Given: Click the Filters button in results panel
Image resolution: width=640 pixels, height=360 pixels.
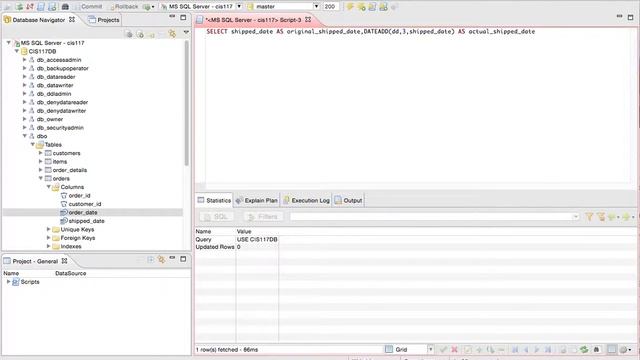Looking at the screenshot, I should point(263,217).
